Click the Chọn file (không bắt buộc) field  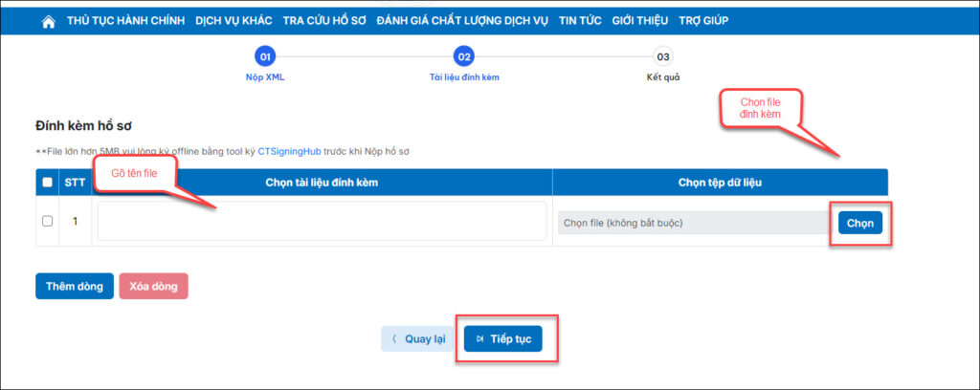(694, 223)
